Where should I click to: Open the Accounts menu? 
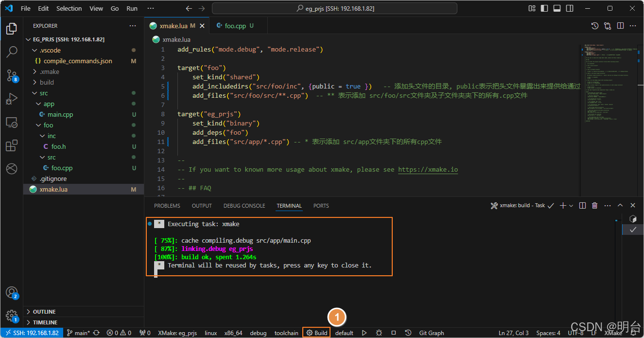(x=11, y=292)
